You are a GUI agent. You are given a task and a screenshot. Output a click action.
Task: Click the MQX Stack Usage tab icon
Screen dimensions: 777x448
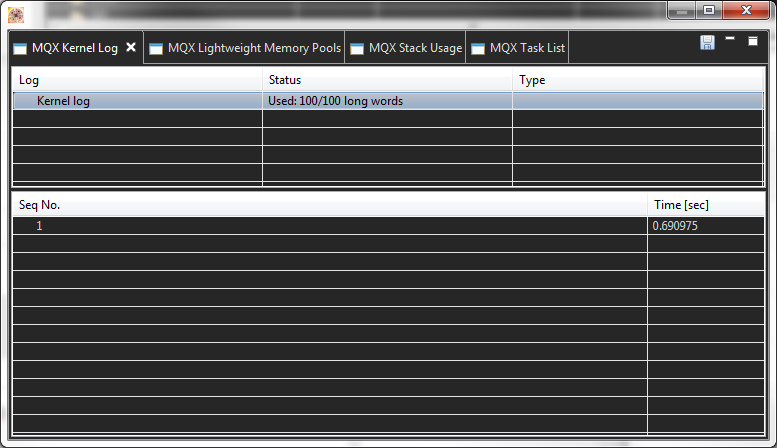point(357,49)
